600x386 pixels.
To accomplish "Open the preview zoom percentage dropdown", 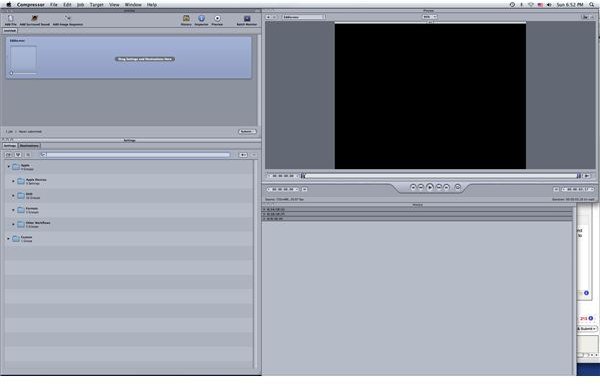I will pyautogui.click(x=429, y=17).
